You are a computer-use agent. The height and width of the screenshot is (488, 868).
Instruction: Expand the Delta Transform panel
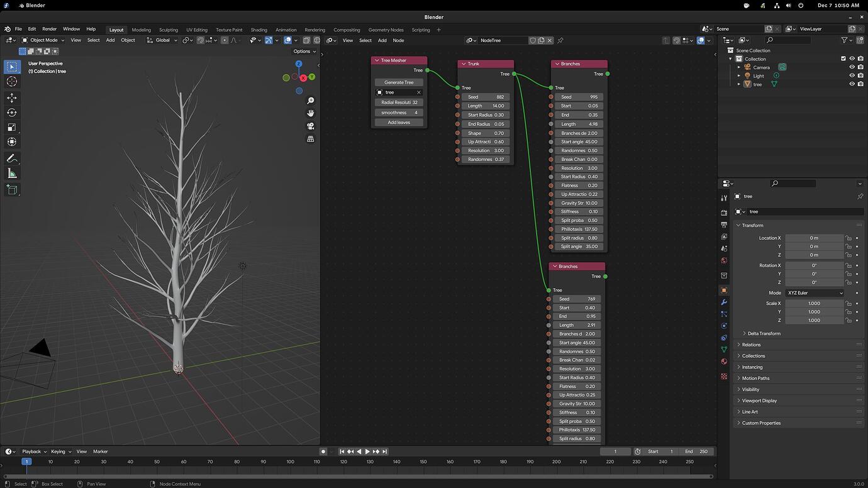[x=764, y=333]
